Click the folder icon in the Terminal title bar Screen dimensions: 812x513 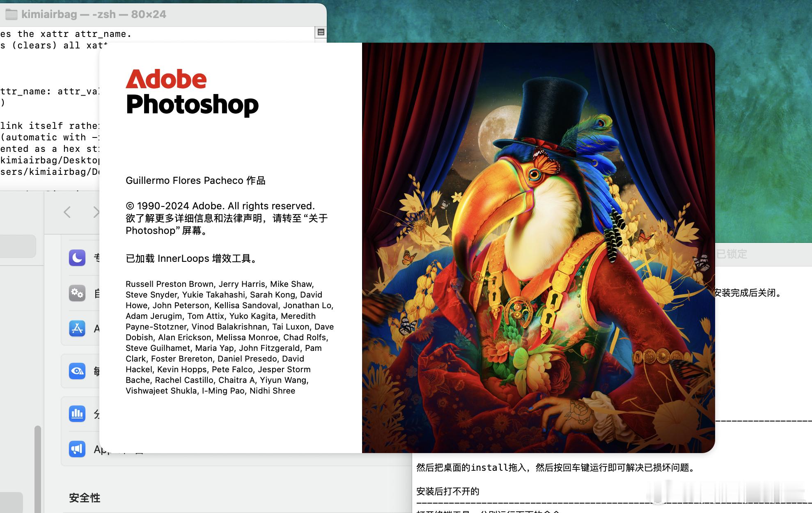pos(11,15)
